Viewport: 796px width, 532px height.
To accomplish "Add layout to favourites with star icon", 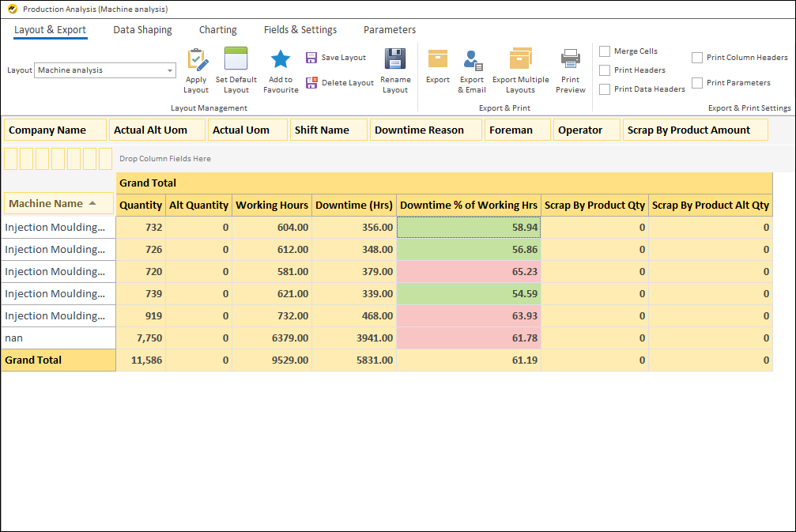I will tap(281, 60).
